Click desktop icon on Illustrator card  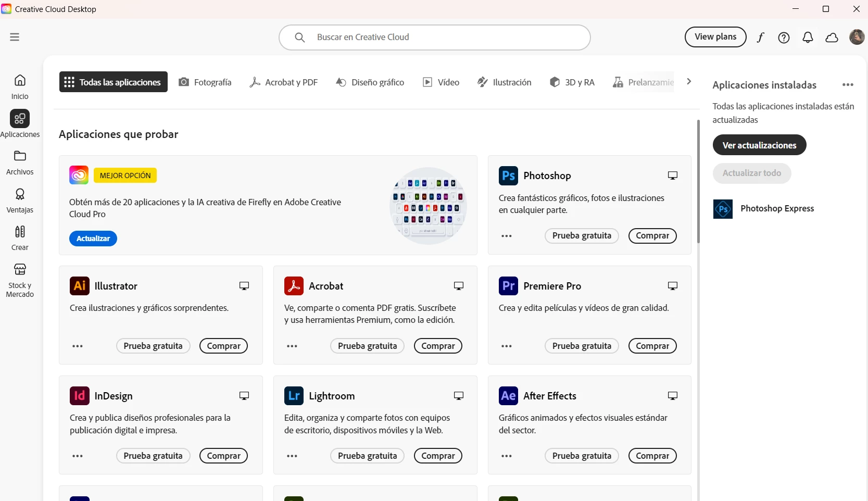(244, 286)
